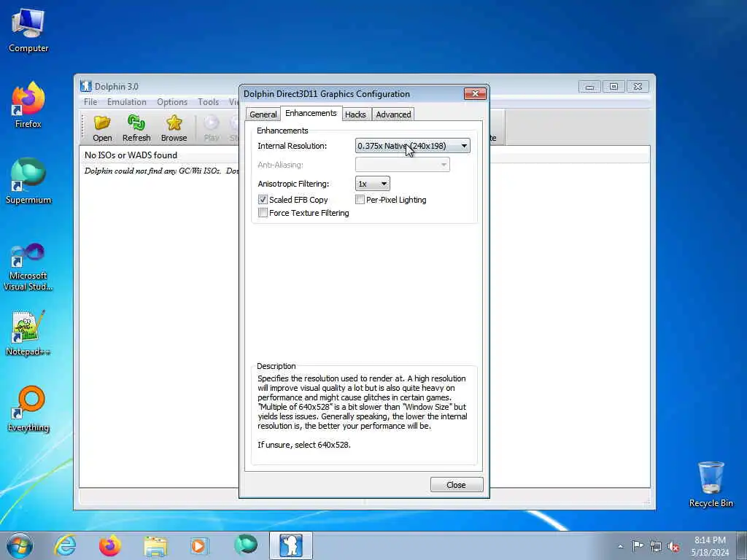The height and width of the screenshot is (560, 747).
Task: Click the 'No ISOs or WADS found' header
Action: click(x=131, y=155)
